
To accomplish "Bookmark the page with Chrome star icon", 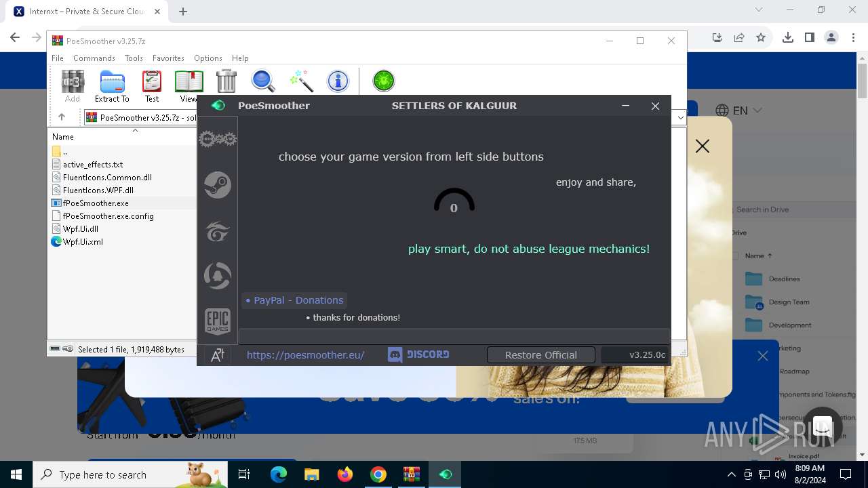I will coord(761,37).
